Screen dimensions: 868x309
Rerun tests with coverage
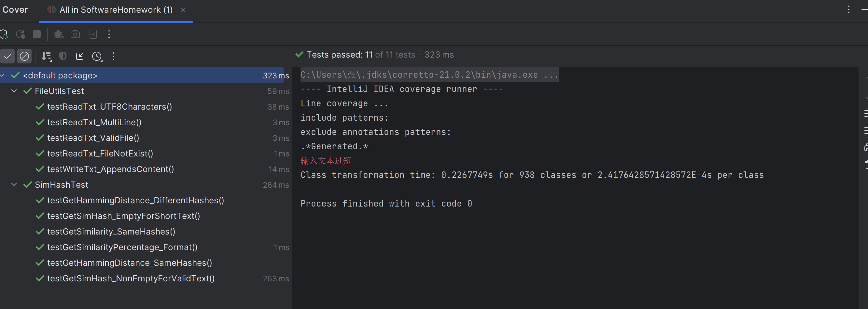pos(4,34)
